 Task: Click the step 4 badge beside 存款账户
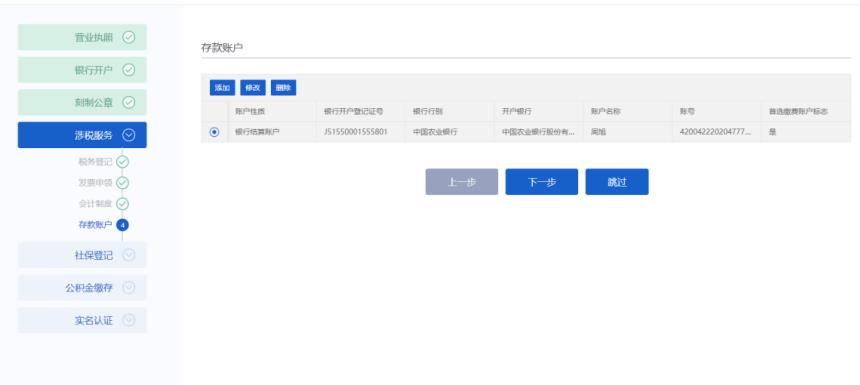pyautogui.click(x=122, y=225)
